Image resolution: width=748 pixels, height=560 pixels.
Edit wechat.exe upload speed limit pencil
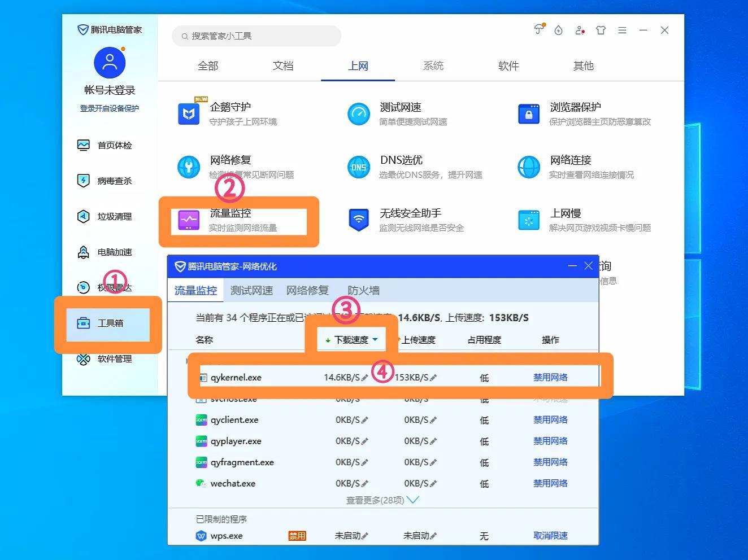pyautogui.click(x=433, y=484)
